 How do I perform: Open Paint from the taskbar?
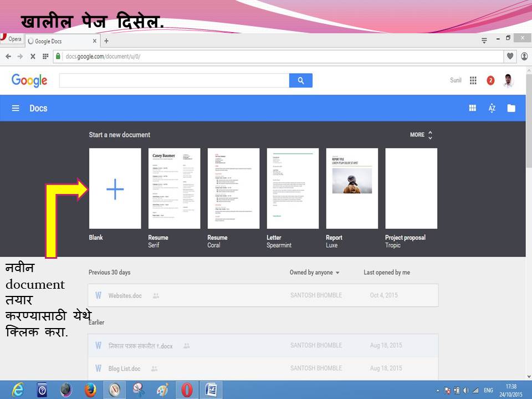coord(162,390)
